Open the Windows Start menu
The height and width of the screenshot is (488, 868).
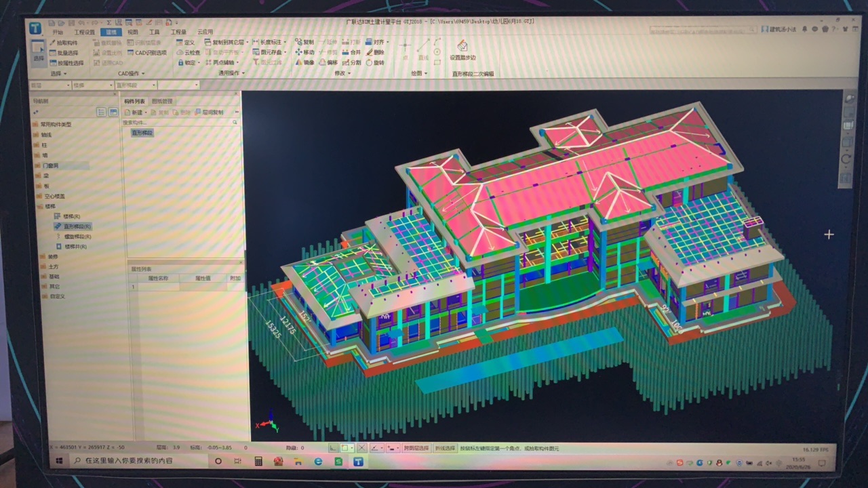click(x=60, y=460)
